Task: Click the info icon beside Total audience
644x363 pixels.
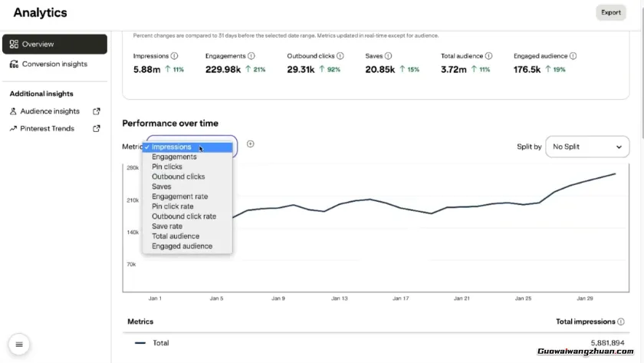Action: point(488,56)
